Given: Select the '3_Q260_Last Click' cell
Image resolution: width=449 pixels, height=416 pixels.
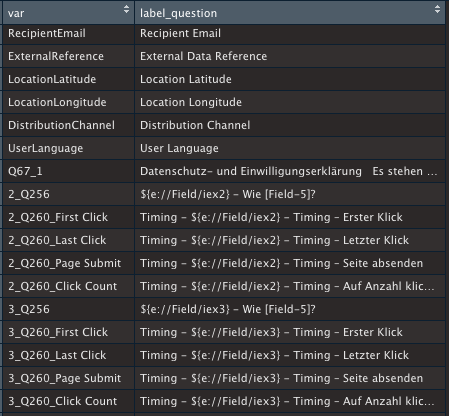Looking at the screenshot, I should point(69,355).
